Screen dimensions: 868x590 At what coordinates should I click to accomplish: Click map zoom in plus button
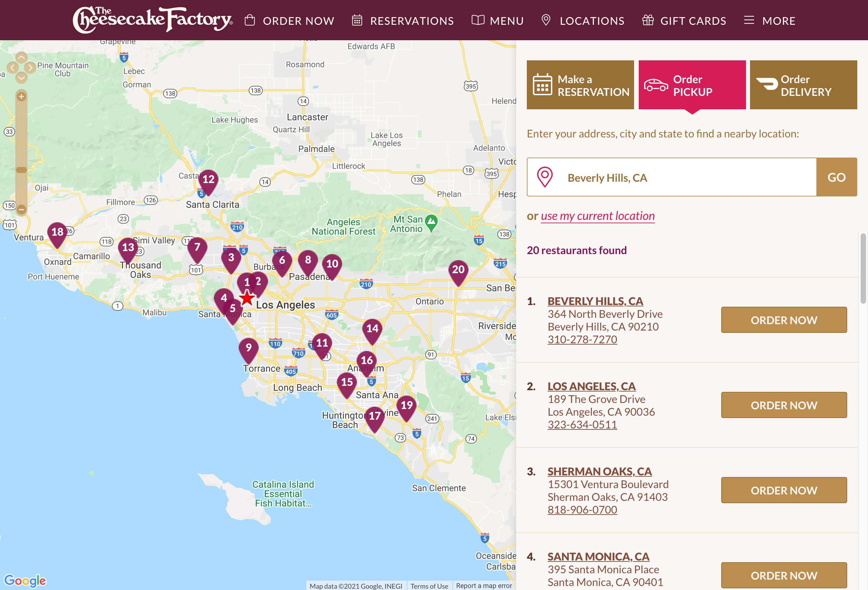click(21, 97)
